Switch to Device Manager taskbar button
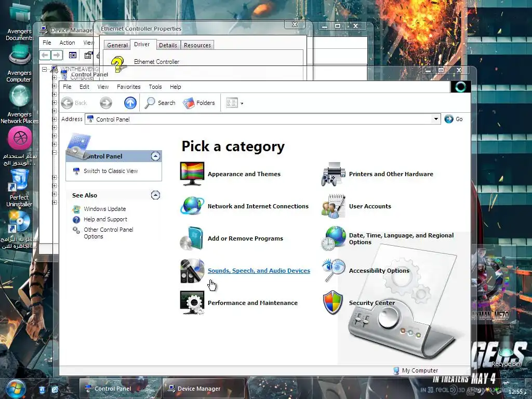Screen dimensions: 532x399 [x=203, y=389]
